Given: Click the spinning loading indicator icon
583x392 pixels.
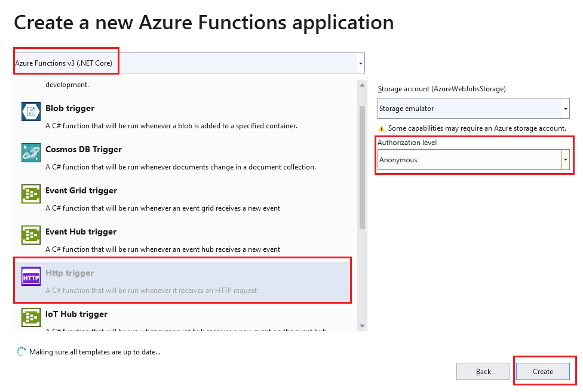Looking at the screenshot, I should pyautogui.click(x=22, y=352).
